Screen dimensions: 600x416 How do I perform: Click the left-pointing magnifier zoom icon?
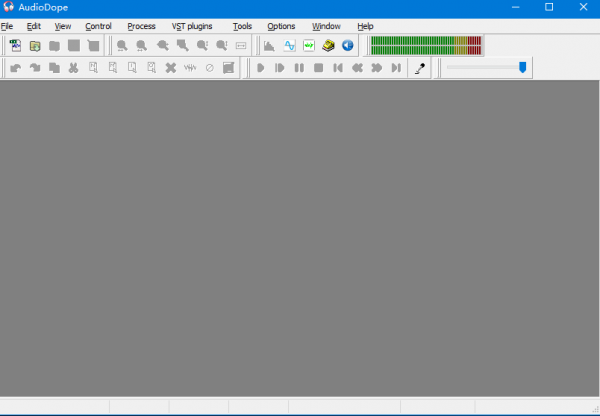coord(163,46)
